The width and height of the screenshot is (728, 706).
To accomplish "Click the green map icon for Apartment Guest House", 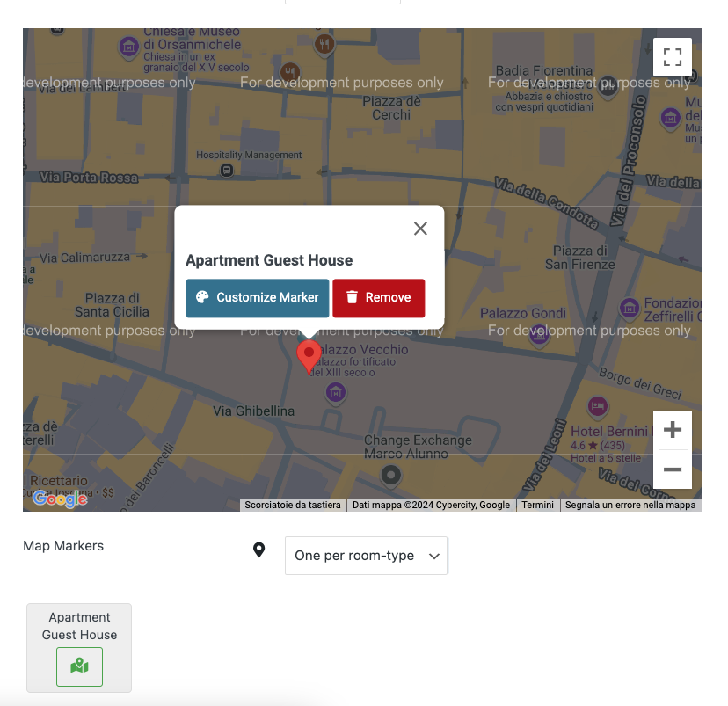I will pos(79,666).
